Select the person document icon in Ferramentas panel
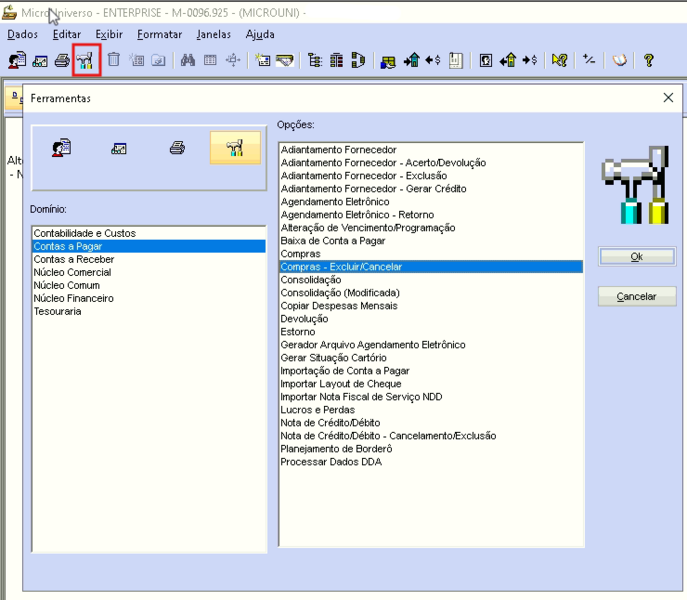 pyautogui.click(x=61, y=148)
